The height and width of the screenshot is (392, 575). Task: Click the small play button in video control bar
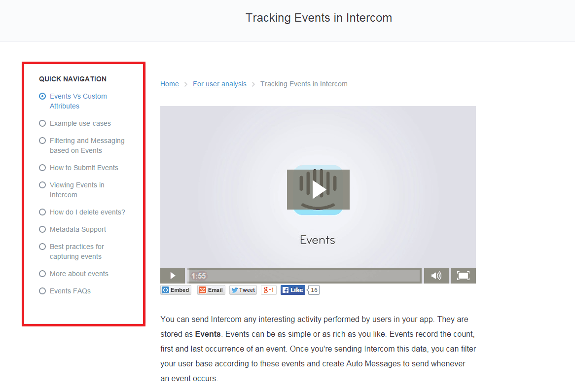173,276
